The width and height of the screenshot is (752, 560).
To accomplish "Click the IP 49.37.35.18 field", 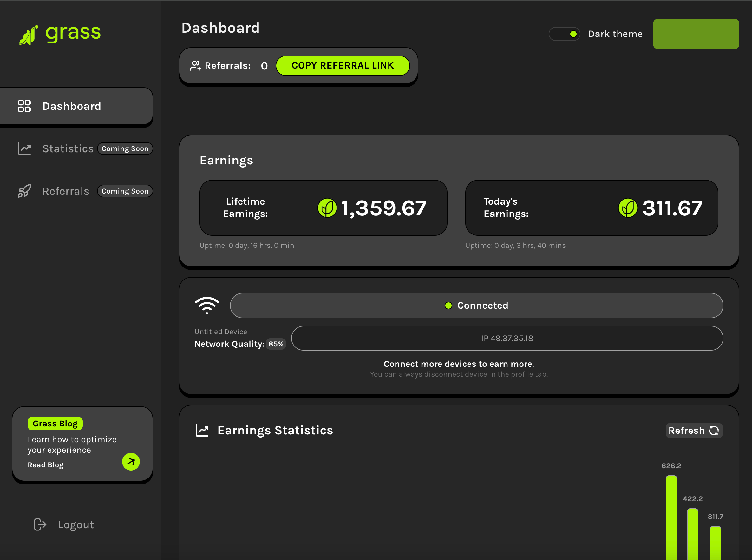I will (507, 338).
